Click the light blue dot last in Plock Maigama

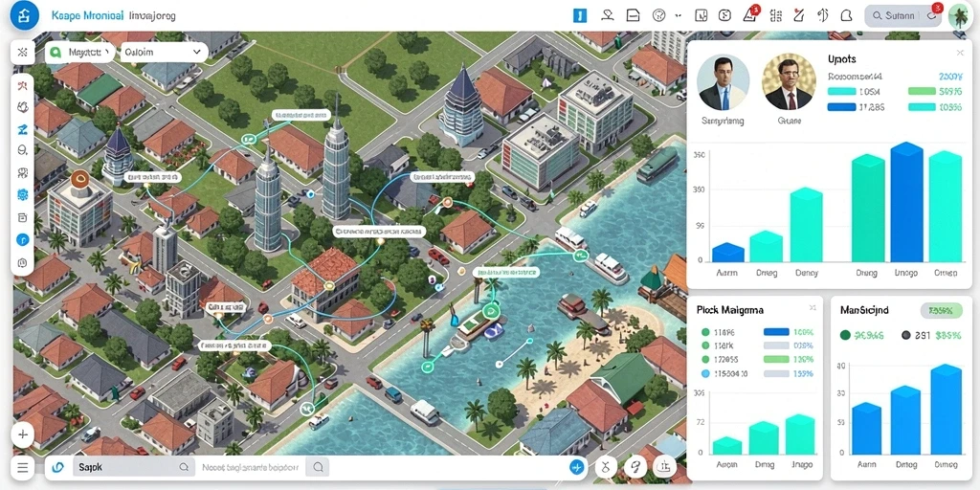[705, 374]
